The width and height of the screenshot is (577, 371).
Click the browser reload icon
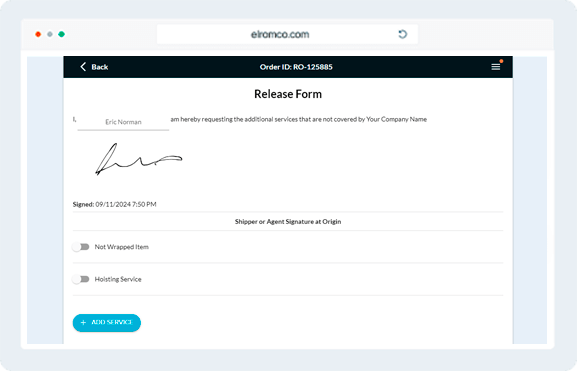pyautogui.click(x=403, y=34)
